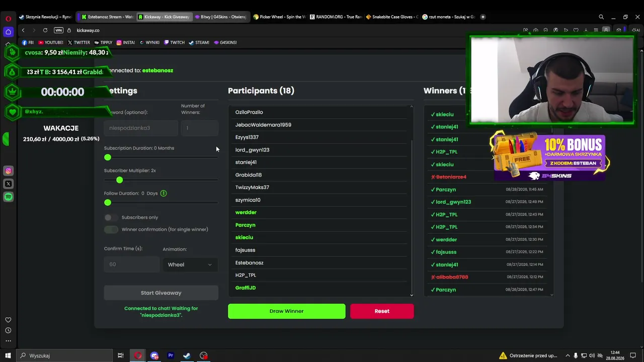Open X (Twitter) in the Opera sidebar
Image resolution: width=644 pixels, height=362 pixels.
tap(8, 184)
